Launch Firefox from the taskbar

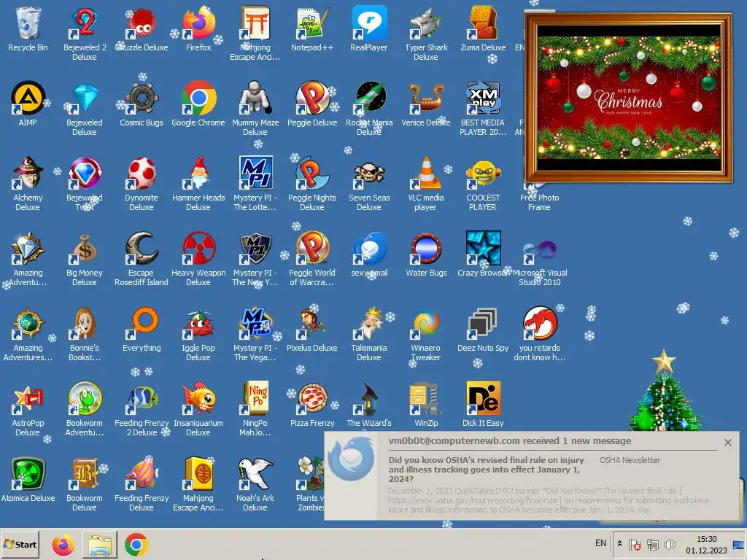[x=63, y=544]
